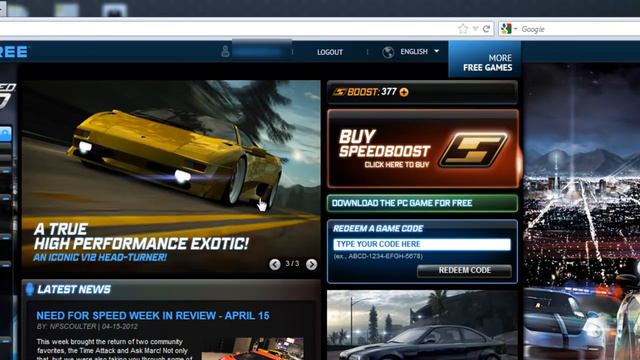Log out using the LOGOUT link

point(330,52)
